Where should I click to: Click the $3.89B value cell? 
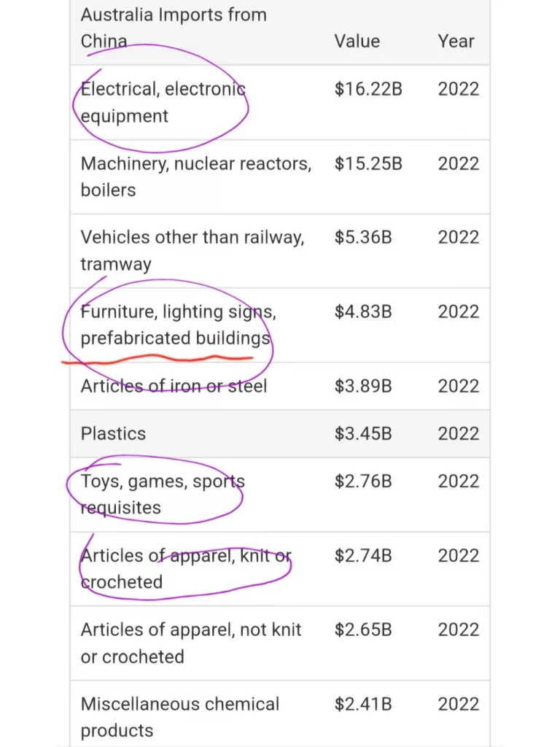[x=363, y=386]
